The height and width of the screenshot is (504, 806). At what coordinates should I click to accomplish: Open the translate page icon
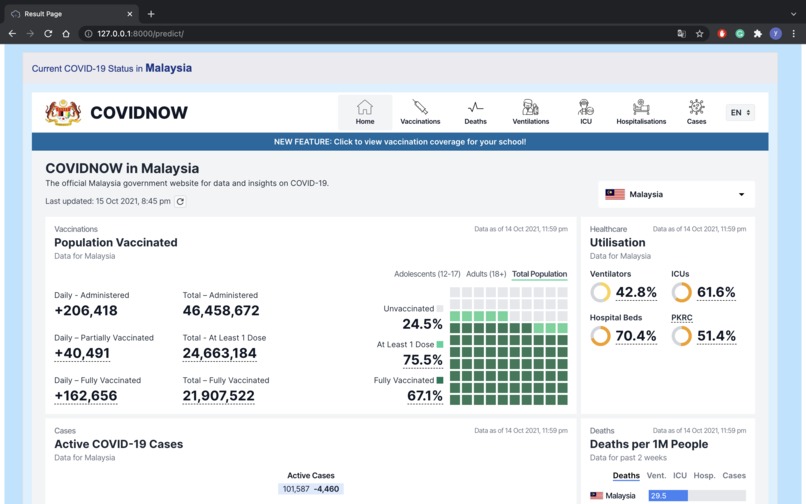pyautogui.click(x=682, y=33)
